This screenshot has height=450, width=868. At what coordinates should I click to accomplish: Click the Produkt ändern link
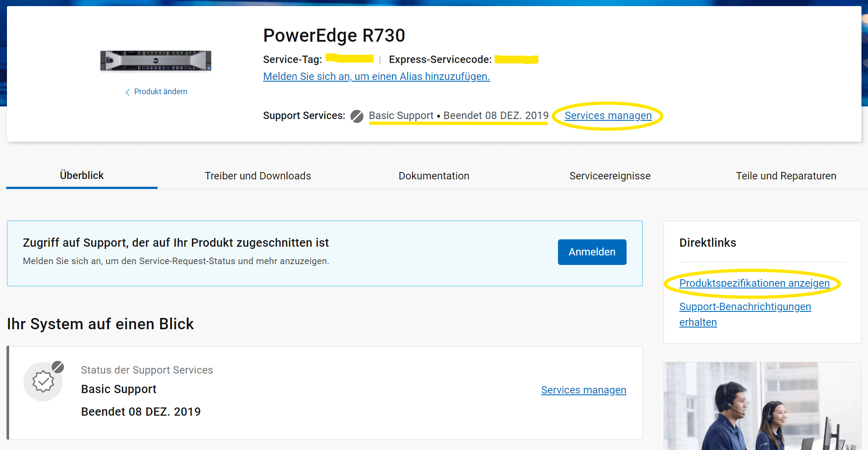[x=160, y=92]
